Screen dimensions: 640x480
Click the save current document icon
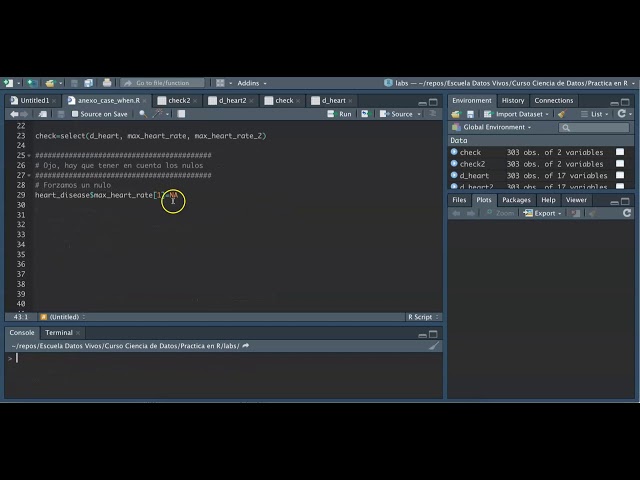click(74, 83)
